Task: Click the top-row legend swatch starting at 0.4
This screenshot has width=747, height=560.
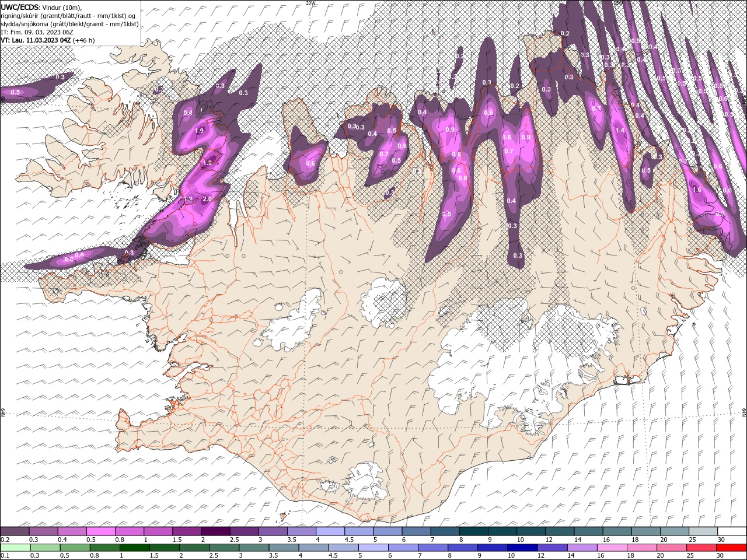Action: coord(72,531)
